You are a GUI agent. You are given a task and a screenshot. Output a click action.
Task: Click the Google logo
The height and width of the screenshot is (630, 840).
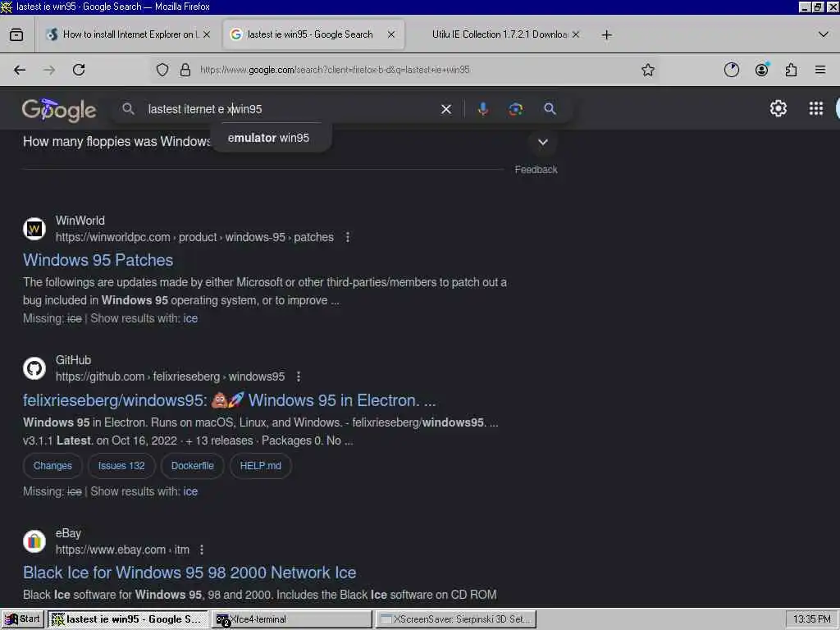(x=59, y=109)
